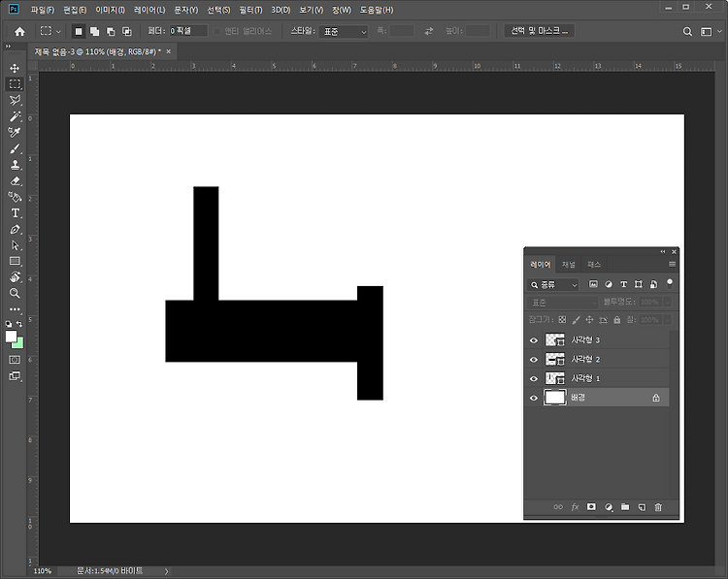Create a new layer
The image size is (728, 579).
642,507
